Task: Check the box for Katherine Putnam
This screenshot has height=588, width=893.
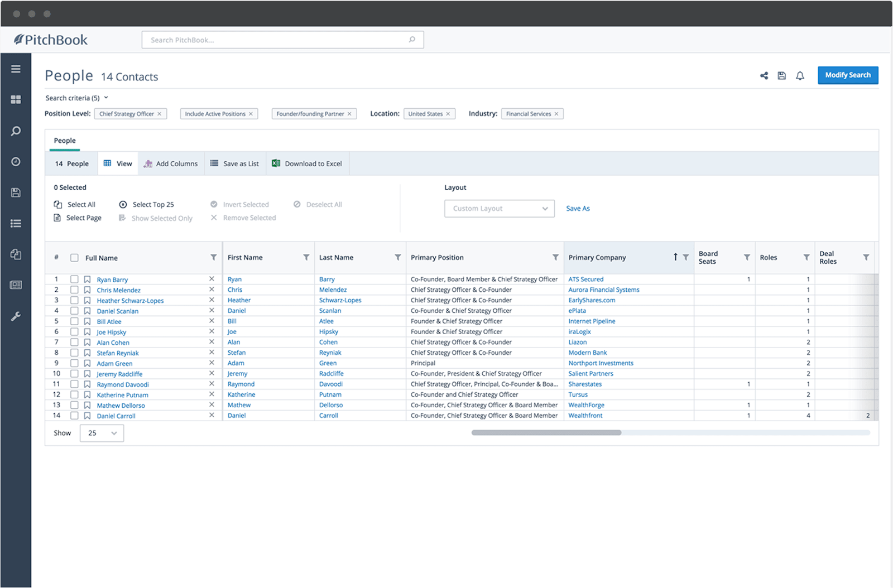Action: coord(74,394)
